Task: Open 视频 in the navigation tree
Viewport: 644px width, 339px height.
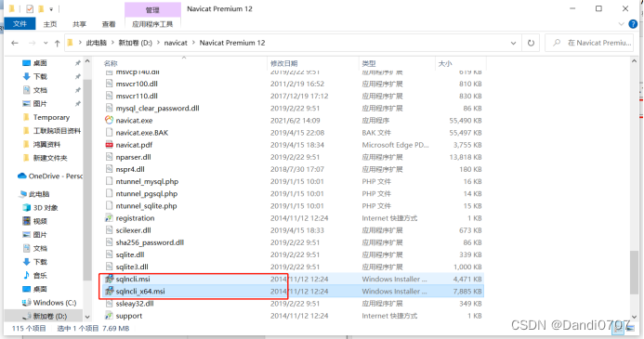Action: (x=40, y=221)
